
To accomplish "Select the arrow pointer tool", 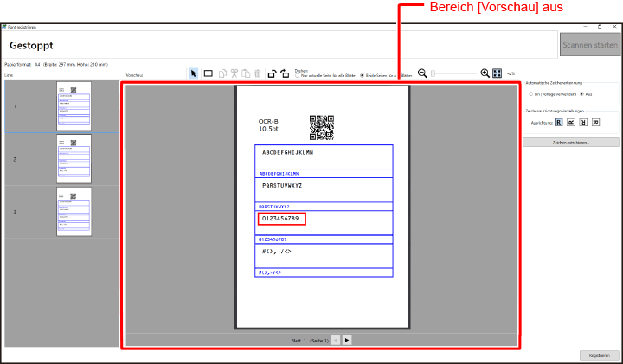I will 194,73.
